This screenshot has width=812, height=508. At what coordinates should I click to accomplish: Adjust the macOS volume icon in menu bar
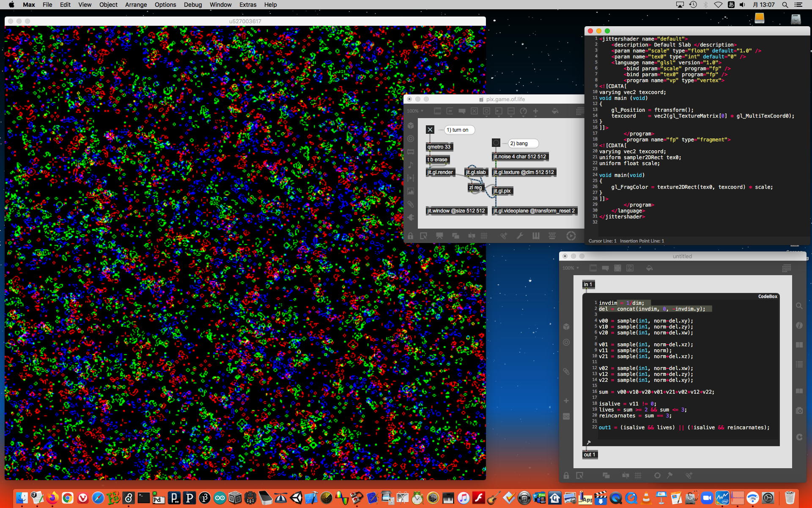[x=742, y=5]
